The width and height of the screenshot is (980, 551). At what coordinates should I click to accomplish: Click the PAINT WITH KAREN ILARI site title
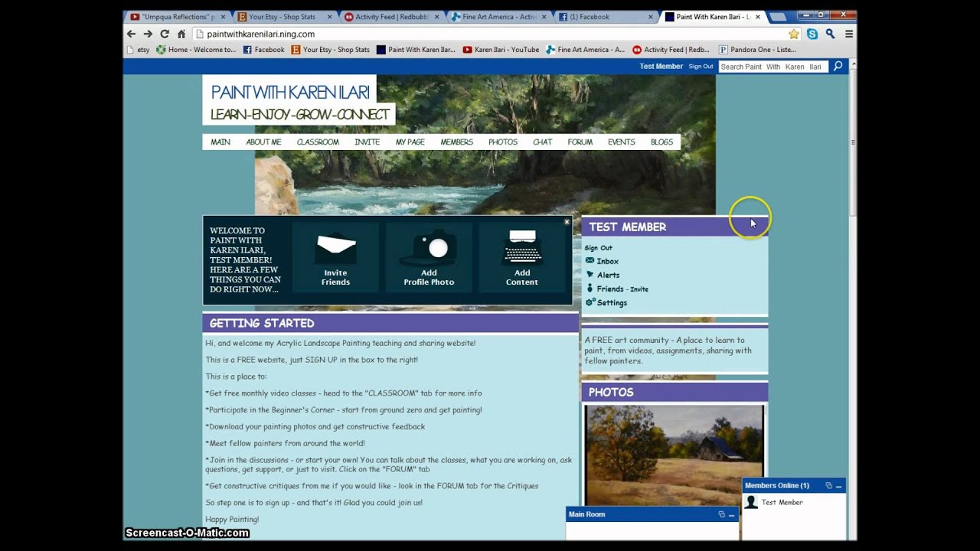290,93
